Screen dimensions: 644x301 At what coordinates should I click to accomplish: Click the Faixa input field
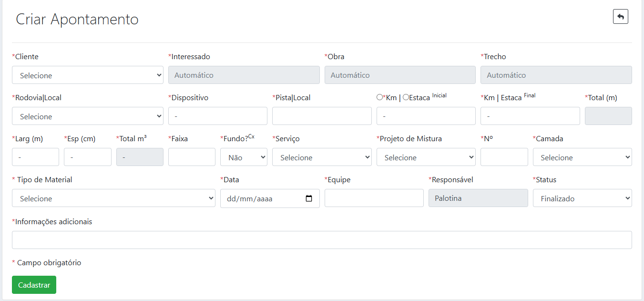tap(192, 157)
